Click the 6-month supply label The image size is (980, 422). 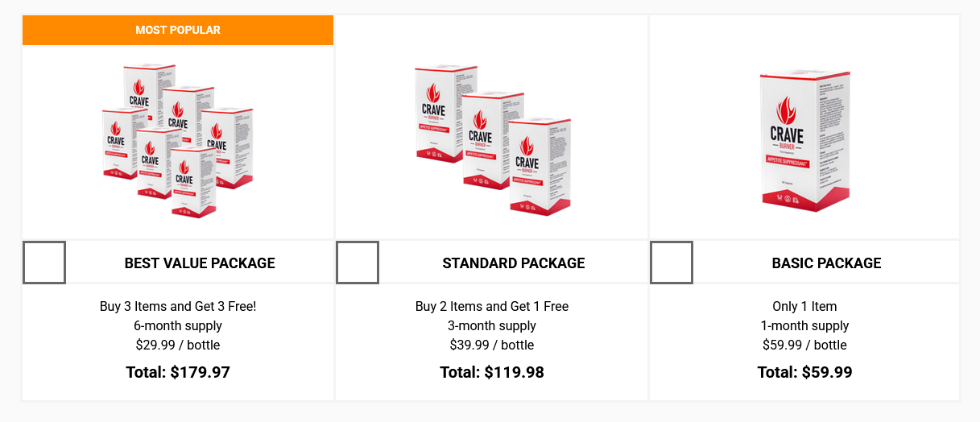178,325
